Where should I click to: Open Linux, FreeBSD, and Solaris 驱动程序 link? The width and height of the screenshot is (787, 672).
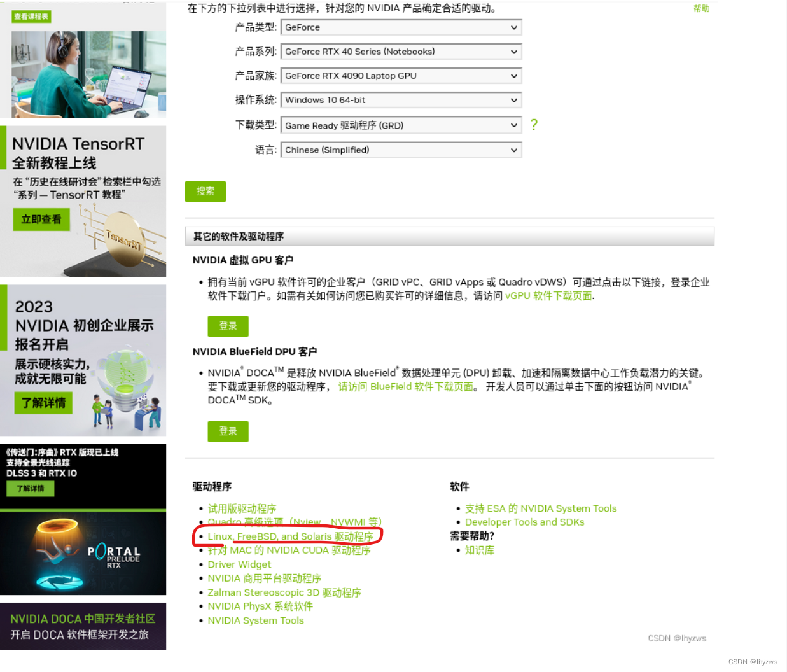click(x=290, y=536)
